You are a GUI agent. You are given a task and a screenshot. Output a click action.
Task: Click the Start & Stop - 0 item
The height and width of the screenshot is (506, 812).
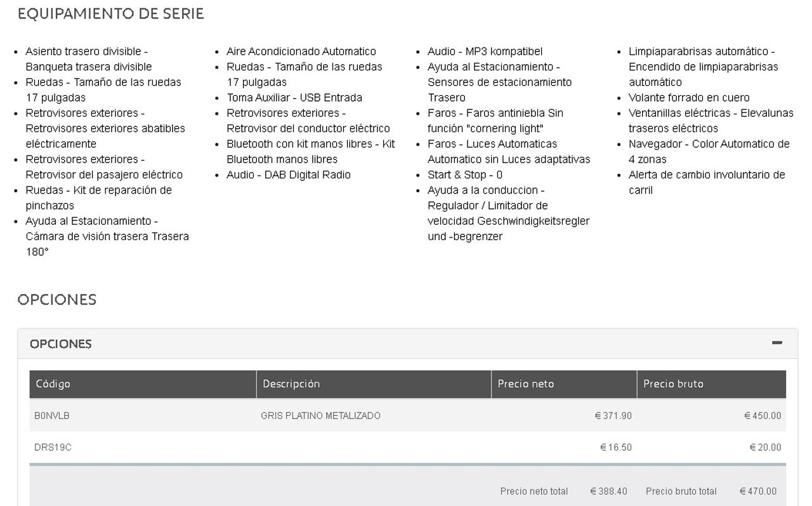(x=465, y=175)
